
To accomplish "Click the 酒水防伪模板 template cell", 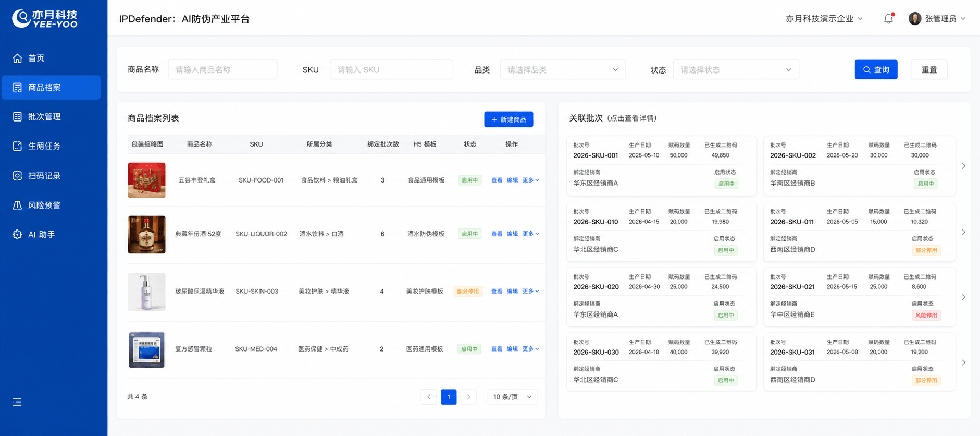I will pos(426,234).
